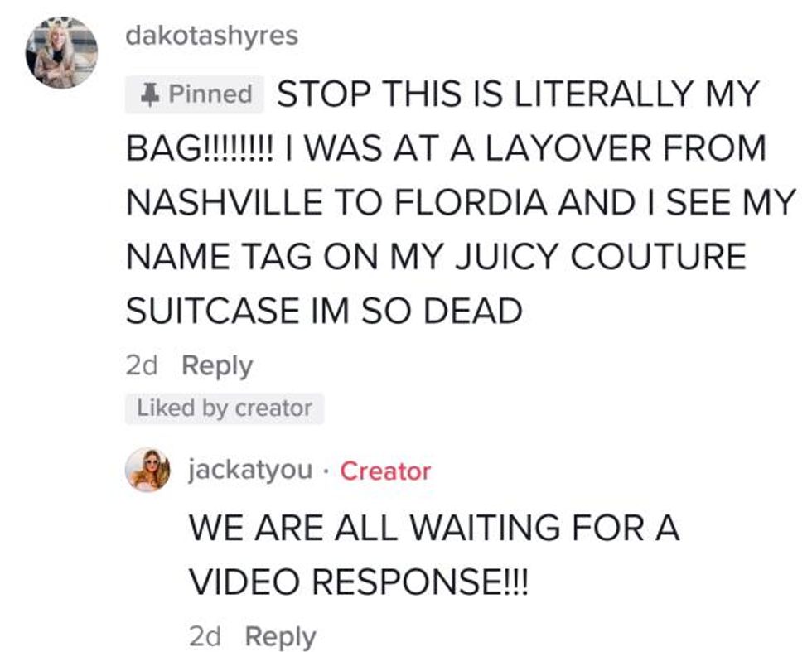Click the red Creator label
Screen dimensions: 812x652
pos(385,471)
